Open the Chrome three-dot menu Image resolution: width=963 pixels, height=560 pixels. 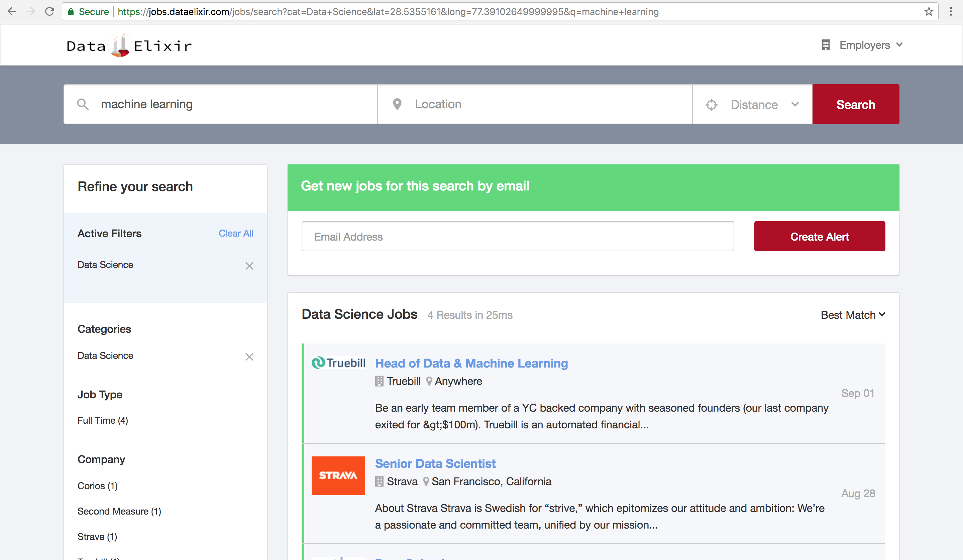point(951,11)
